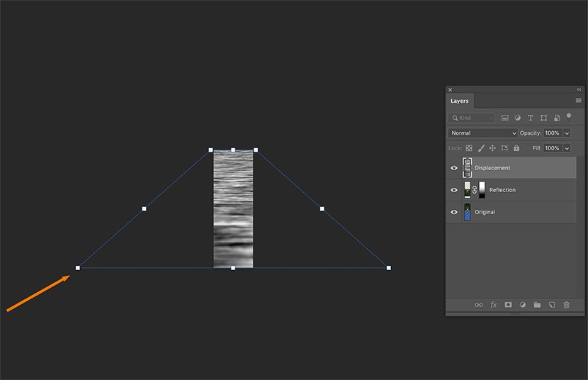
Task: Open the Layers panel options menu
Action: click(578, 101)
